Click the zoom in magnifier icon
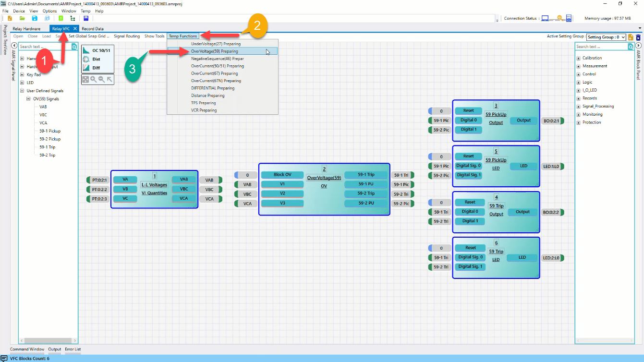Viewport: 644px width, 362px height. point(93,79)
